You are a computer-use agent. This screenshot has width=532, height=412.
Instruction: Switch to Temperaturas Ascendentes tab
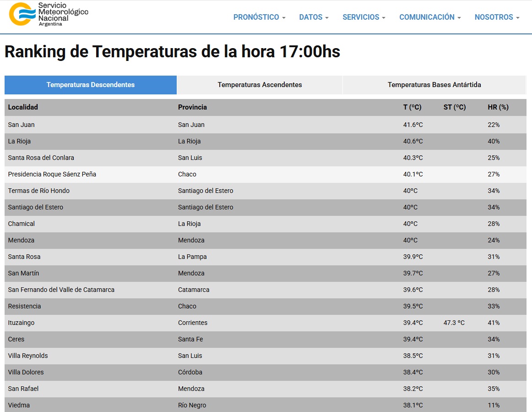click(x=260, y=85)
